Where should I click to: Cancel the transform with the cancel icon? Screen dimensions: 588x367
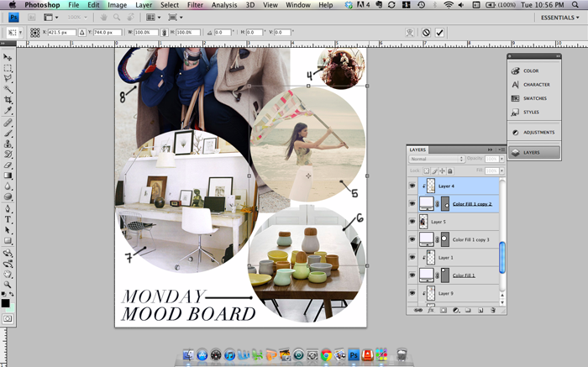pyautogui.click(x=426, y=33)
